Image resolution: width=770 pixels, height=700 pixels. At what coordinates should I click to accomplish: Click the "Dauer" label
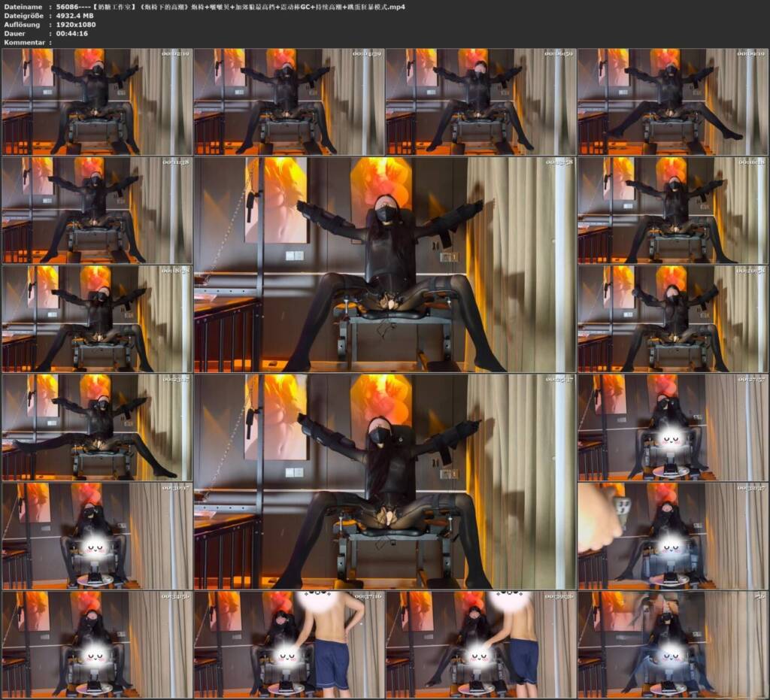point(15,33)
